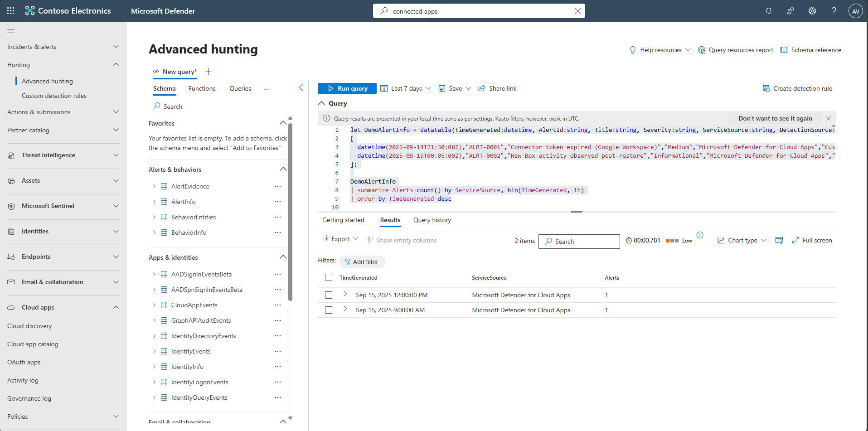Open the Help resources dropdown
The image size is (868, 431).
pos(660,50)
